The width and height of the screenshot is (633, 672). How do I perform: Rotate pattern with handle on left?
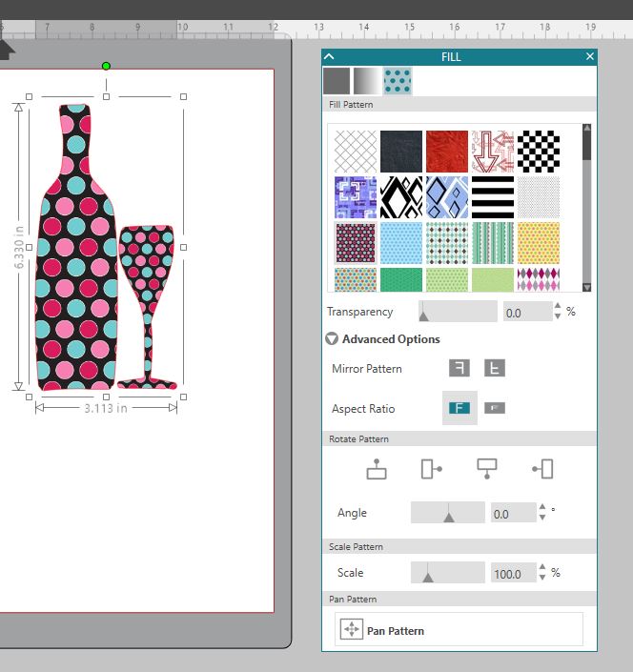[x=542, y=468]
